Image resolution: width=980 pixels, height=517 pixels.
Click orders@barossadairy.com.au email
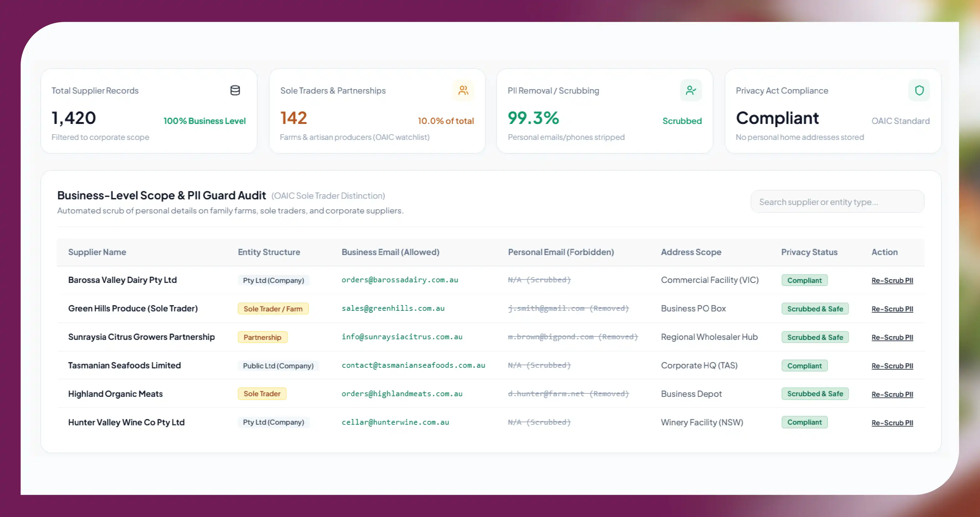(x=400, y=280)
